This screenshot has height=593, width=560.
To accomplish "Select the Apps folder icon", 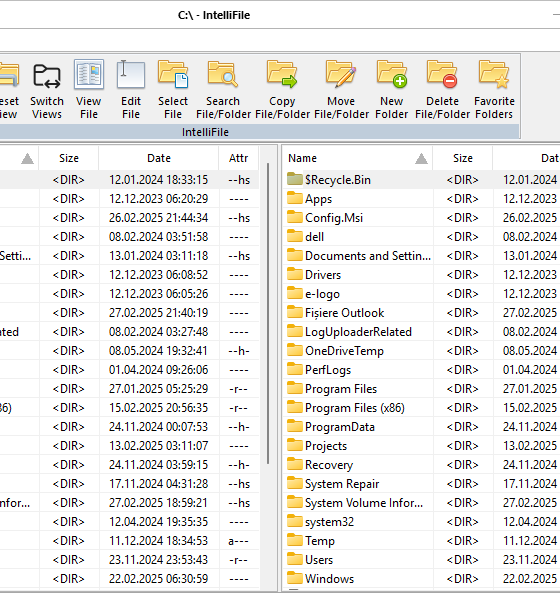I will click(x=295, y=198).
